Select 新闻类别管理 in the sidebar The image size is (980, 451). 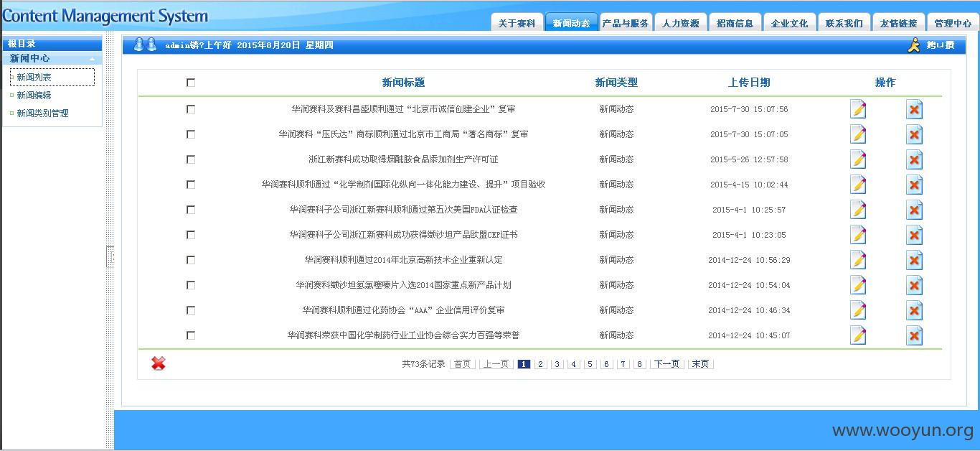tap(42, 113)
